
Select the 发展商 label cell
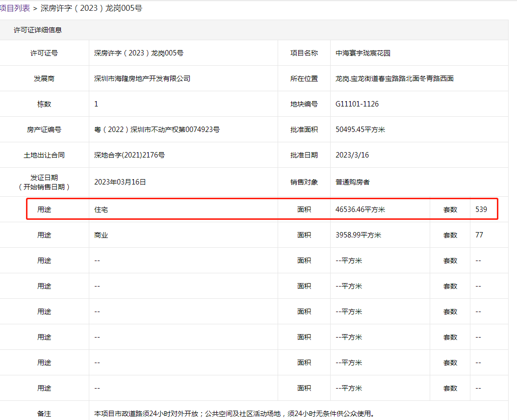[x=44, y=79]
